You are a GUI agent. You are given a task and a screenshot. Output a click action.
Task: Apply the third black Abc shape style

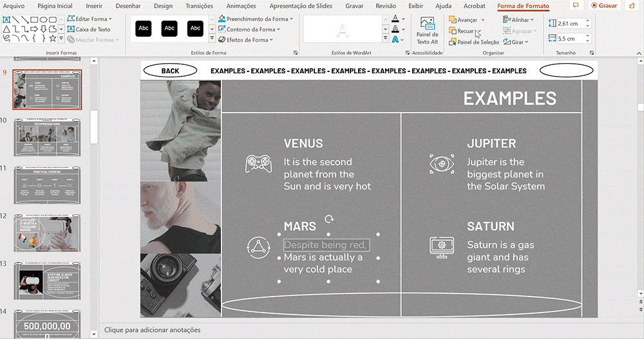[x=195, y=28]
